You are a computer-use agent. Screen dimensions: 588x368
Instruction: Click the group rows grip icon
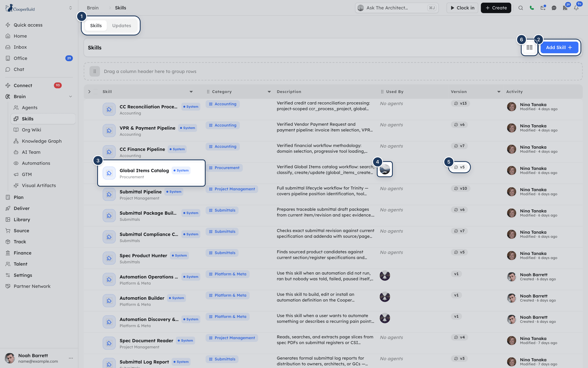coord(95,71)
